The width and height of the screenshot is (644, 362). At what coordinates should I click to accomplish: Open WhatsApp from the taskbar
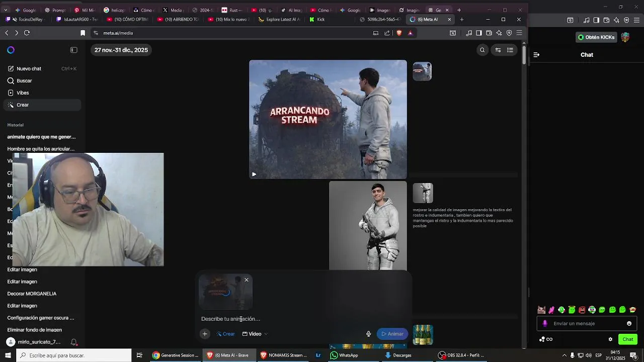[x=345, y=355]
